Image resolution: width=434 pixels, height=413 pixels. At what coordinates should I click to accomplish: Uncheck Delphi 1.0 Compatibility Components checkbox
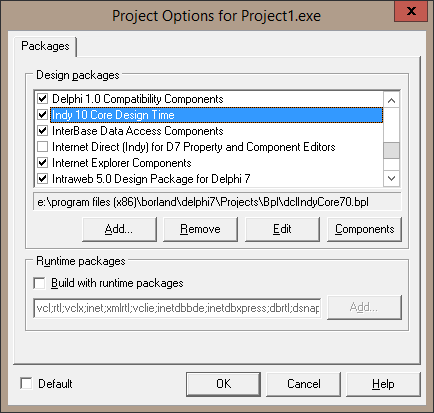tap(42, 99)
